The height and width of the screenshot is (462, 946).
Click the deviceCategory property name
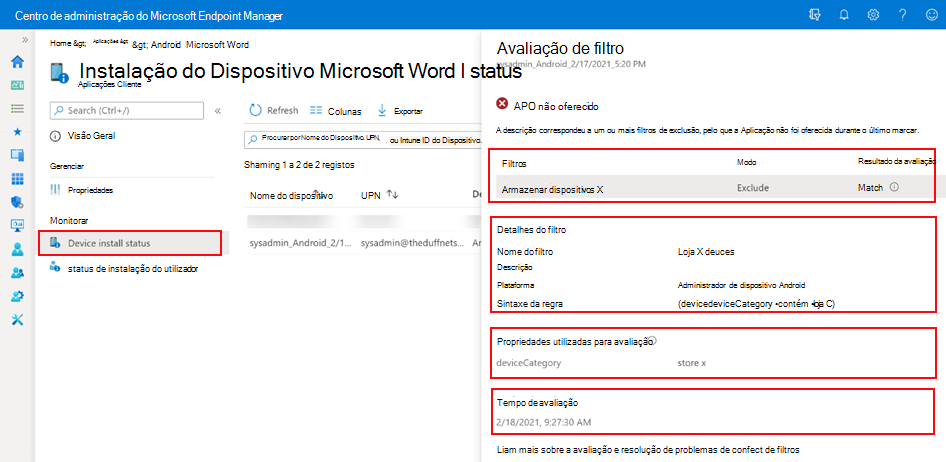pyautogui.click(x=529, y=363)
